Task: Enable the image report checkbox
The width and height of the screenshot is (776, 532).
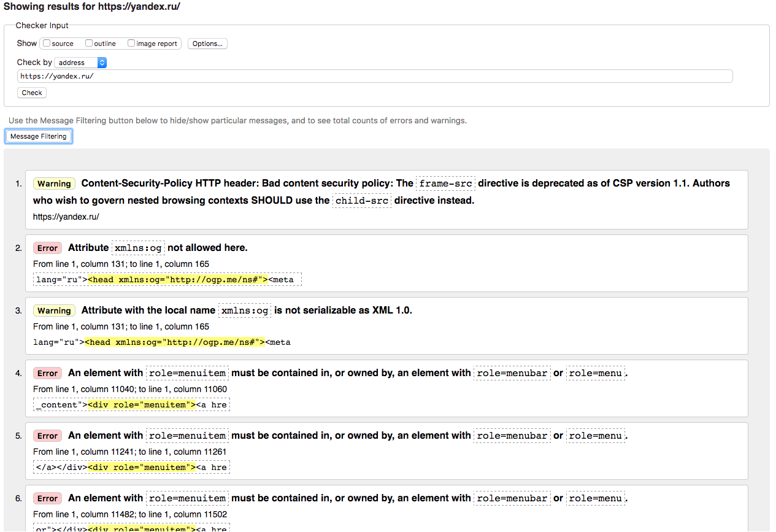Action: point(131,43)
